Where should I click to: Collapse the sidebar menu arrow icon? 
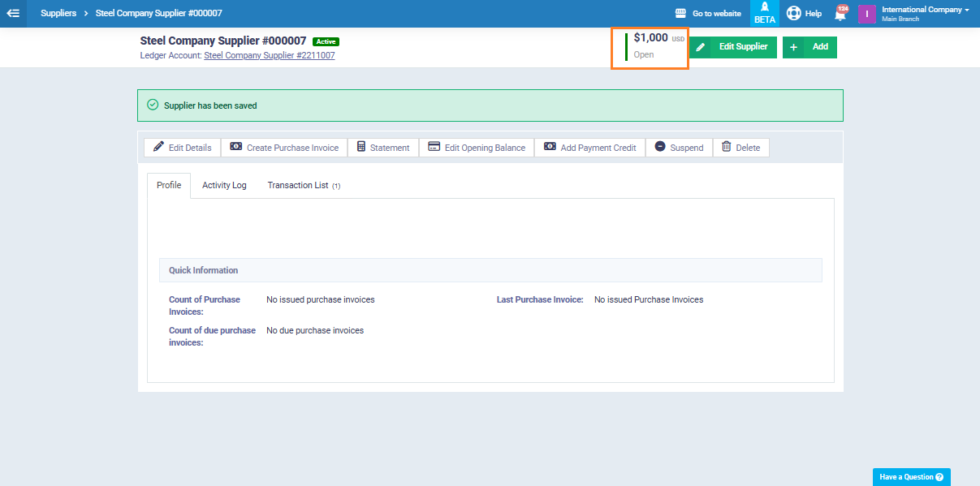(x=13, y=13)
